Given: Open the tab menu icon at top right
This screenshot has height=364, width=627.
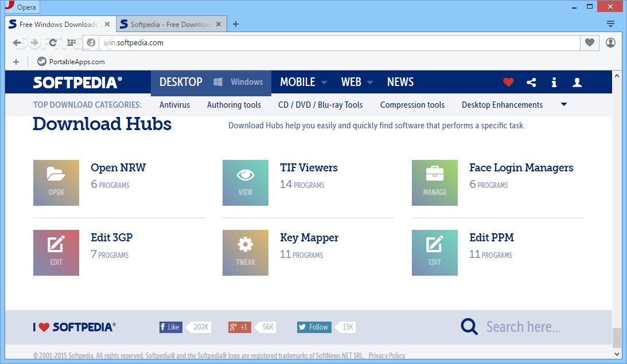Looking at the screenshot, I should [610, 24].
